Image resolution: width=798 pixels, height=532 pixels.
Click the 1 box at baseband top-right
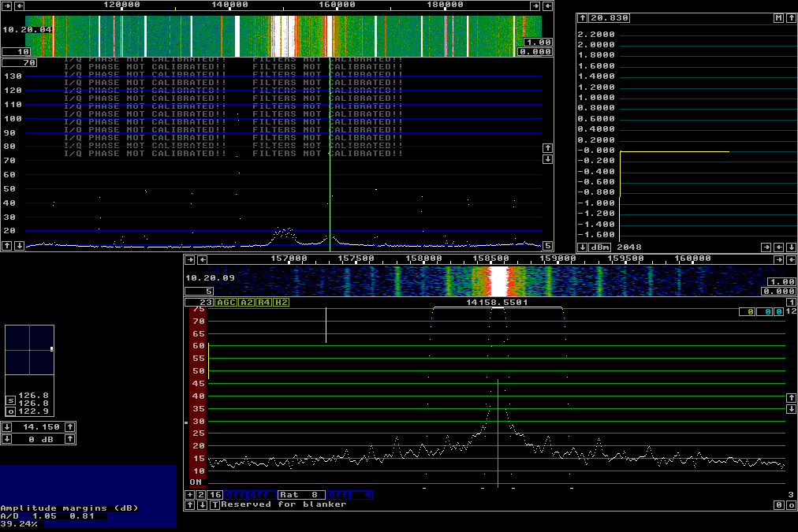(792, 303)
